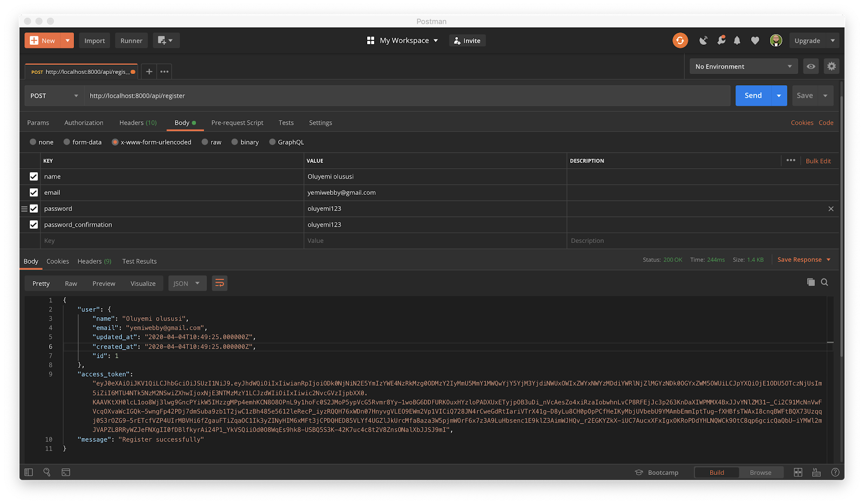The height and width of the screenshot is (504, 864).
Task: Open Find and Replace in status bar
Action: click(47, 472)
